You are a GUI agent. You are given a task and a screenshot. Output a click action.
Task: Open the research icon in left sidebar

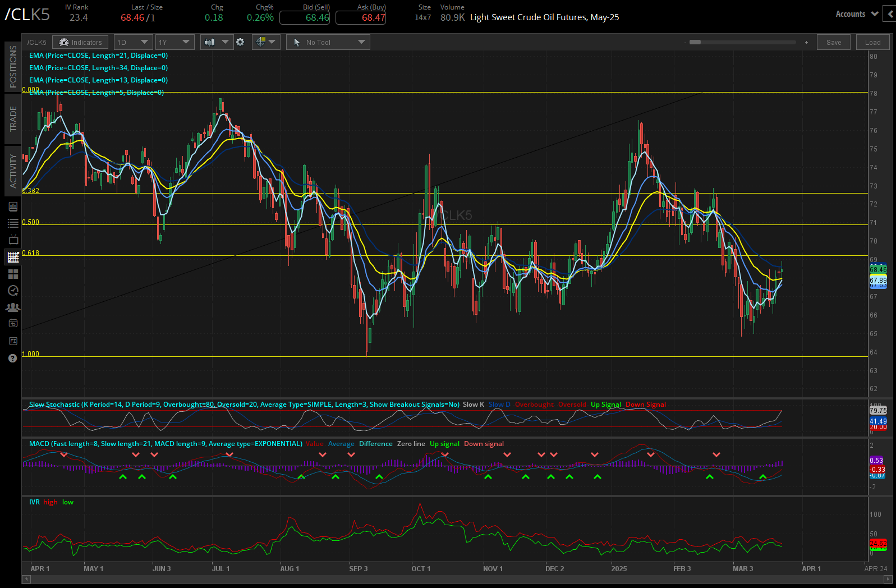tap(13, 206)
